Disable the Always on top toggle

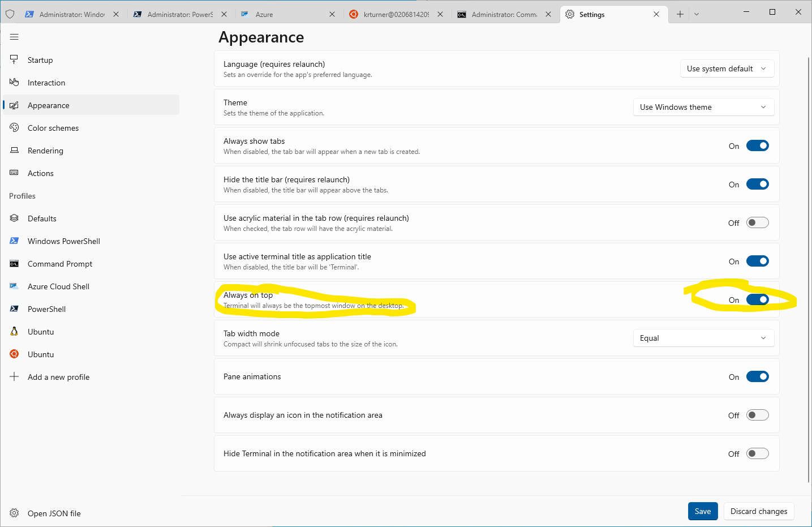coord(757,299)
